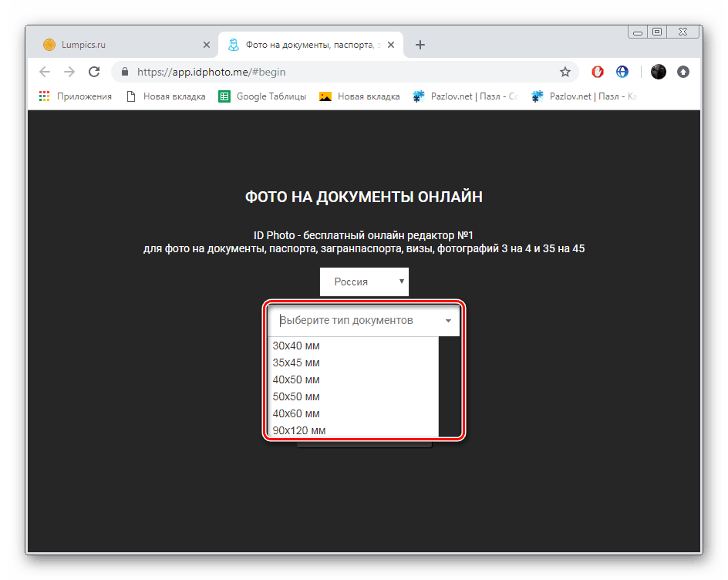The width and height of the screenshot is (728, 580).
Task: Close the browser window
Action: click(682, 32)
